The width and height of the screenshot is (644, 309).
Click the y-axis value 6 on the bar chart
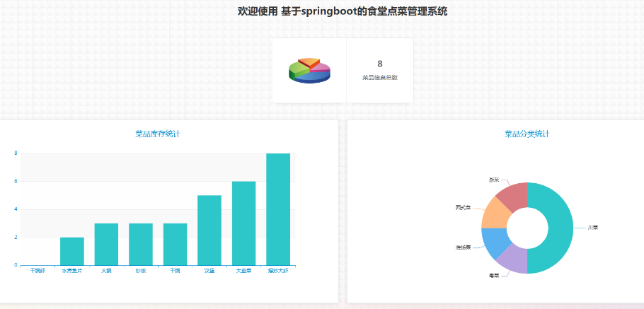[x=16, y=182]
